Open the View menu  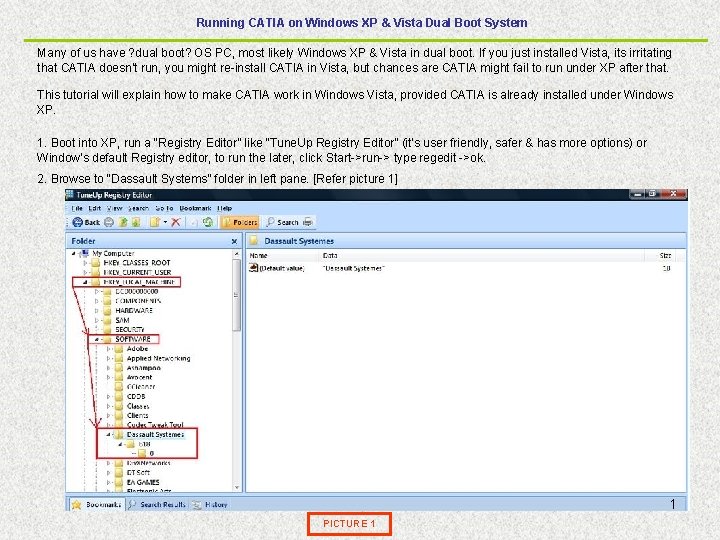click(114, 208)
